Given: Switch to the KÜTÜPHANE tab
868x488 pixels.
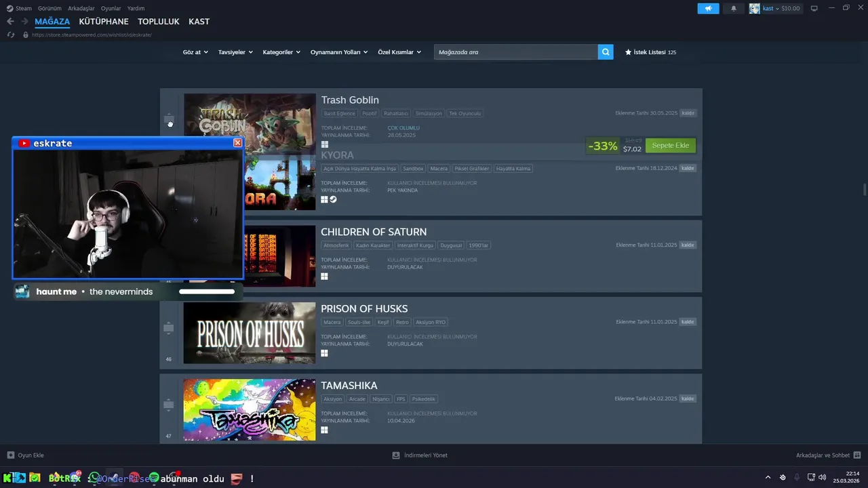Looking at the screenshot, I should click(x=104, y=22).
